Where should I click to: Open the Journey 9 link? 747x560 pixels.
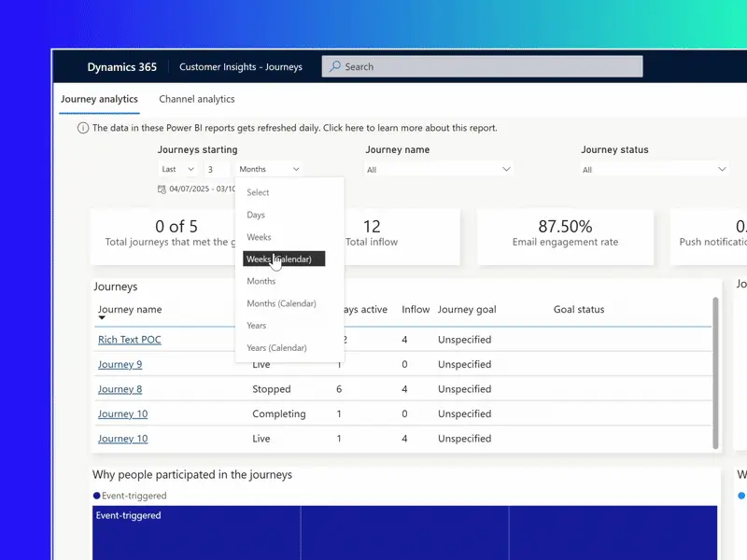(x=120, y=365)
